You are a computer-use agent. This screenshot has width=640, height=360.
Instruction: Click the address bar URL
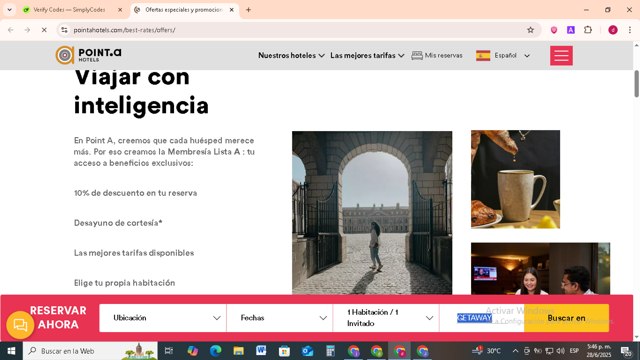tap(124, 30)
